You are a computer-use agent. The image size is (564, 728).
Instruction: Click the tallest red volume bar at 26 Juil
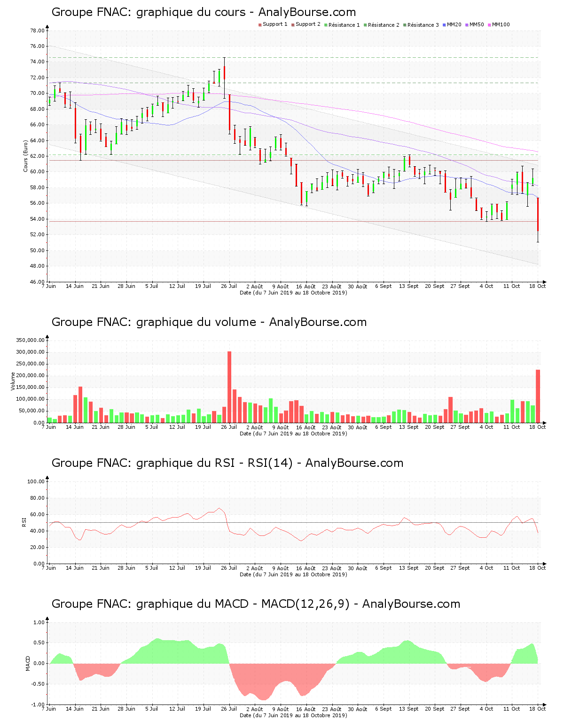(229, 387)
